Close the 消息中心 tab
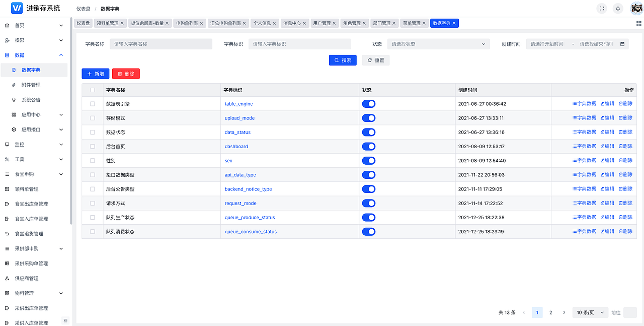Viewport: 644px width, 326px height. (304, 23)
